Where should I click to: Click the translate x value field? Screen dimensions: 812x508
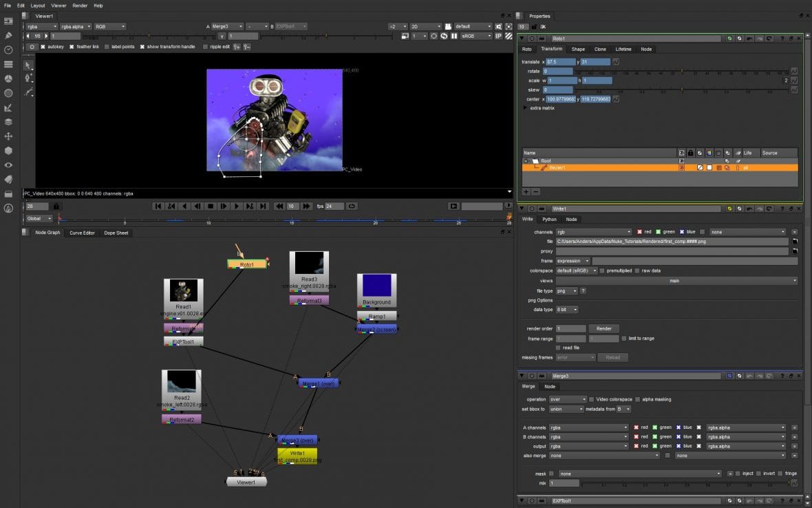click(x=560, y=62)
